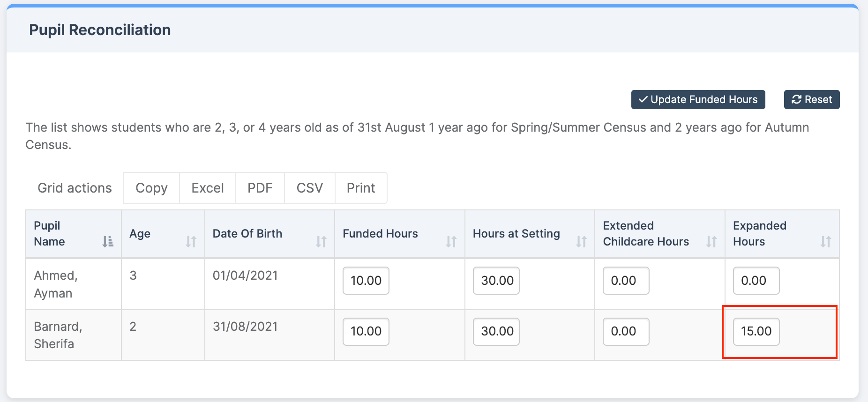This screenshot has width=868, height=402.
Task: Download the grid as CSV
Action: pyautogui.click(x=309, y=188)
